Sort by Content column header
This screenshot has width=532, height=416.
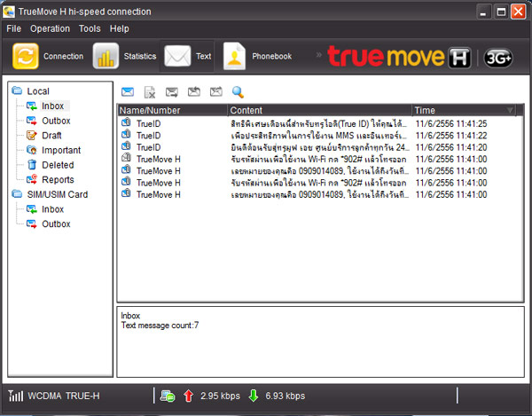click(319, 110)
